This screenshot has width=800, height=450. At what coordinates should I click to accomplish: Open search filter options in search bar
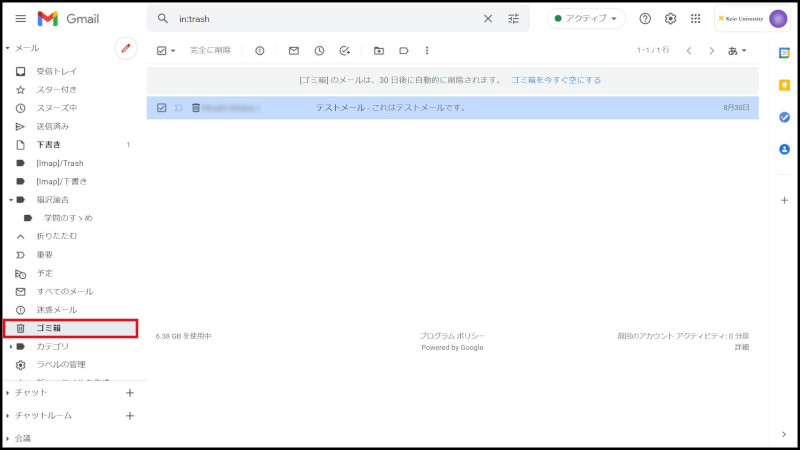[514, 19]
